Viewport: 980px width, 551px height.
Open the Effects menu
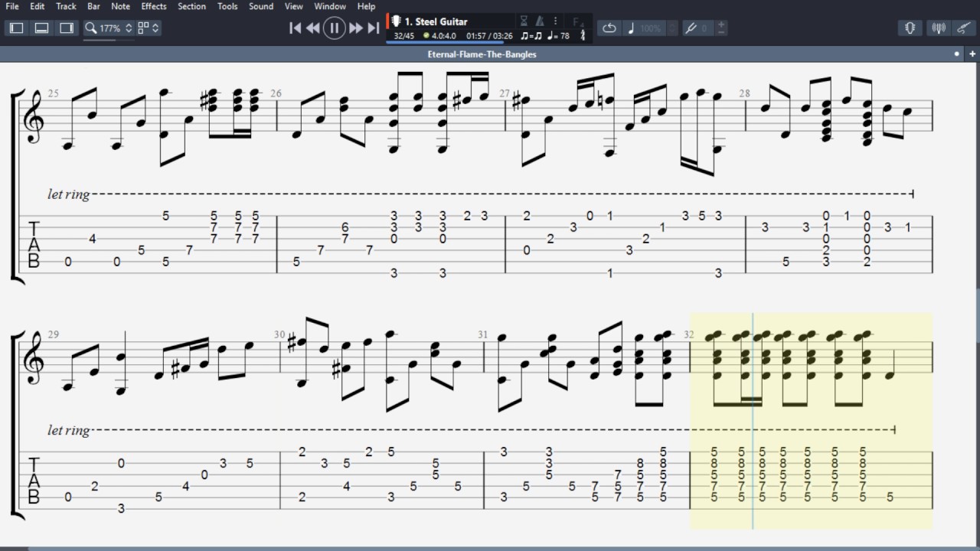154,6
